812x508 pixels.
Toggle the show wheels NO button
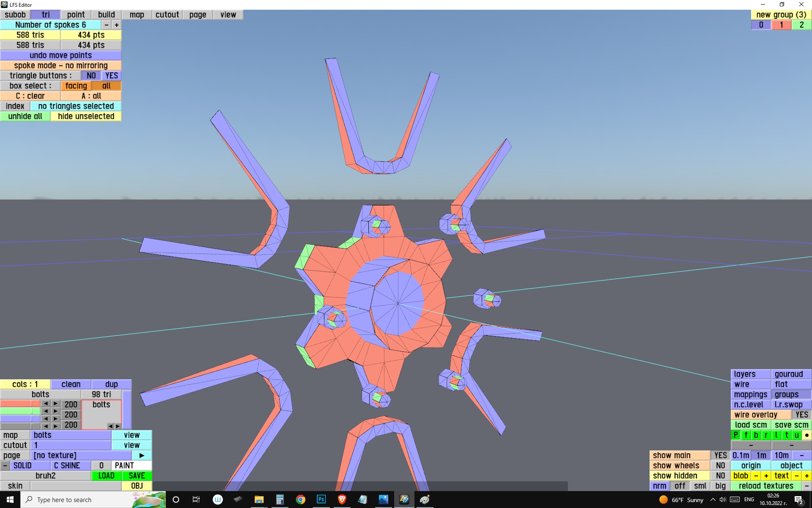(x=720, y=466)
